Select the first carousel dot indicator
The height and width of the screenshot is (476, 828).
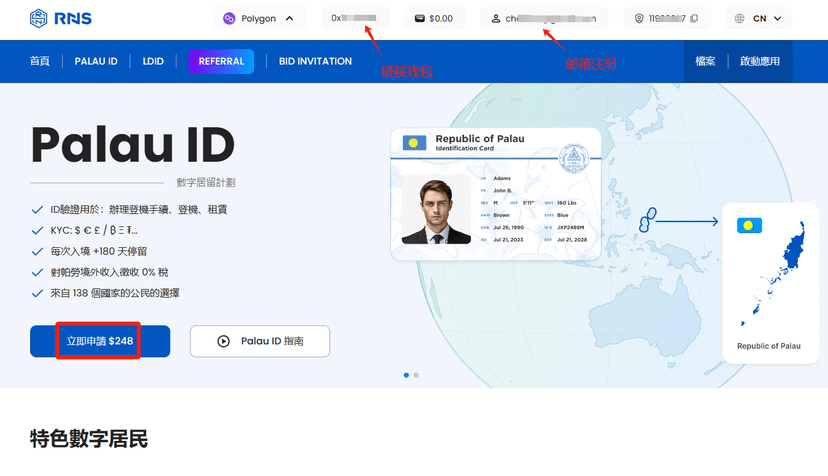pos(406,375)
